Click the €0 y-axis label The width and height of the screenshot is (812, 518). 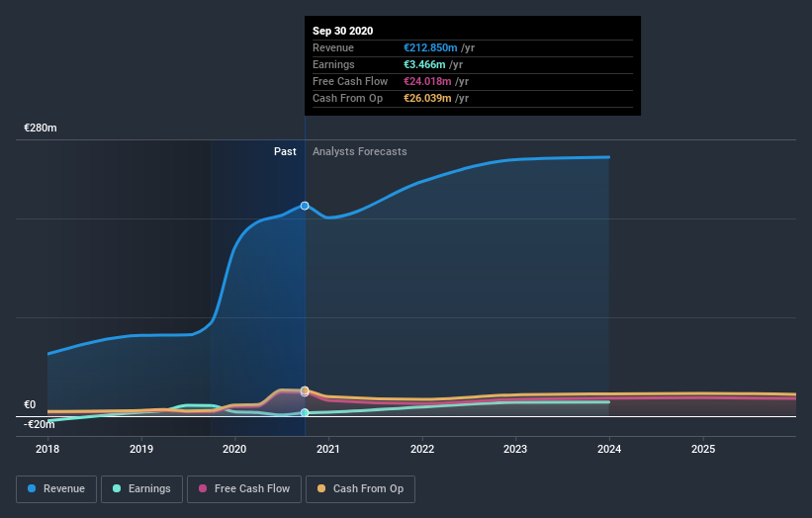30,404
